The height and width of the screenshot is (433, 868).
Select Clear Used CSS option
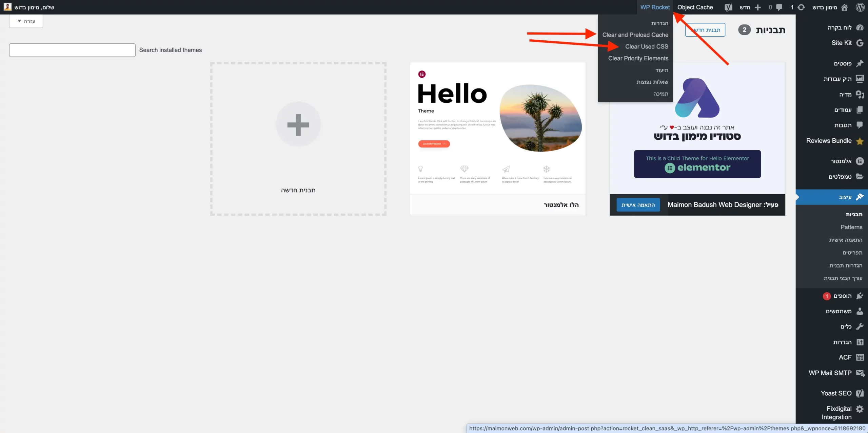[647, 47]
